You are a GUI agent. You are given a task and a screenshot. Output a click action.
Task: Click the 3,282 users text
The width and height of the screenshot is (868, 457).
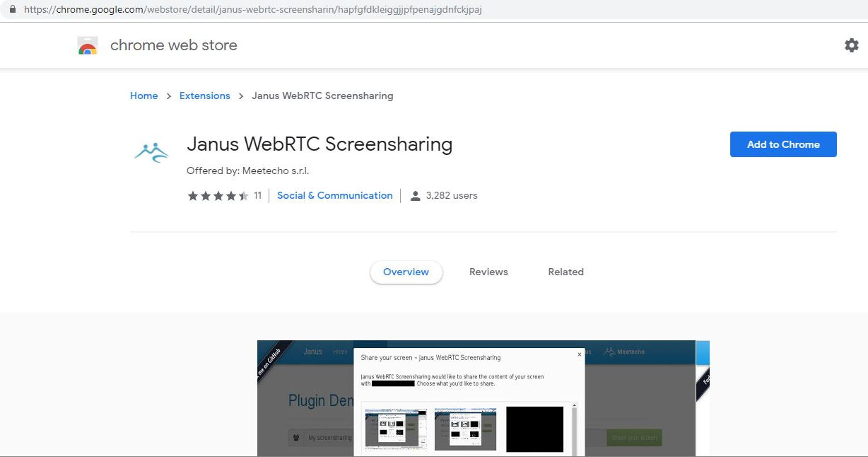pos(450,195)
